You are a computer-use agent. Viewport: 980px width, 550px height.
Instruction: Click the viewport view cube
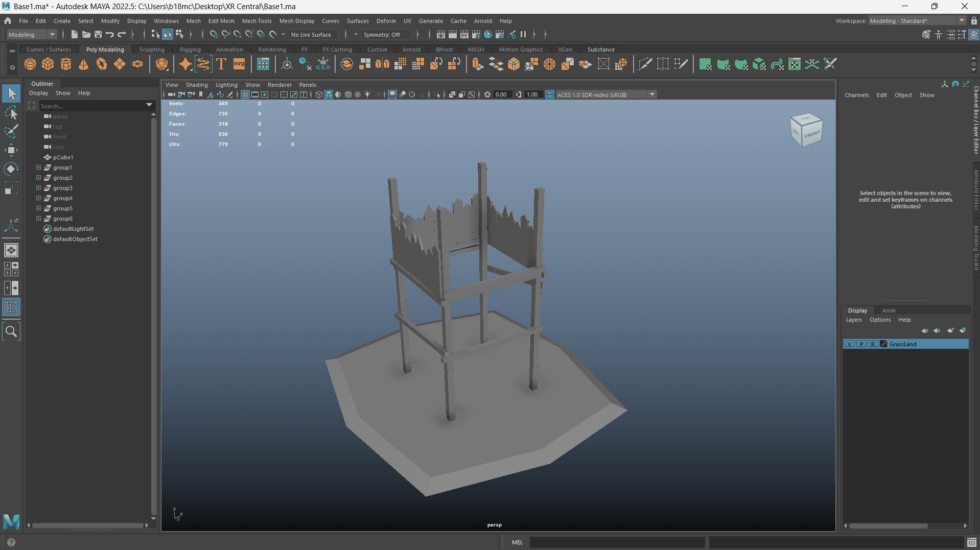tap(806, 130)
